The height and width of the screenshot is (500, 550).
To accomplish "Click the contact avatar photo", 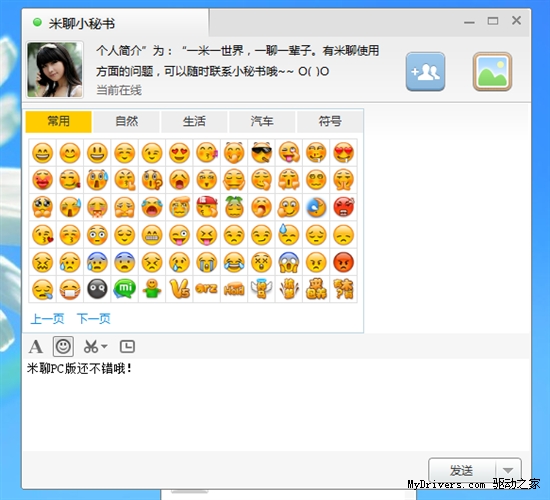I will pyautogui.click(x=55, y=69).
